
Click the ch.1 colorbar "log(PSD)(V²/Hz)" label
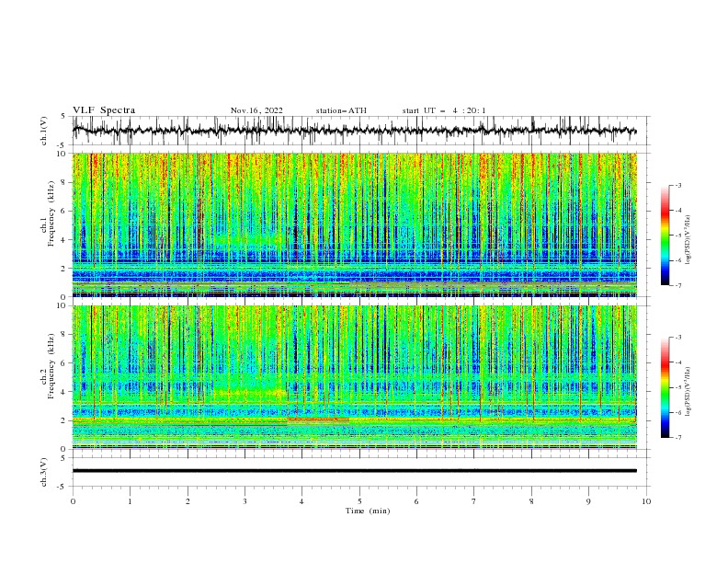click(688, 240)
